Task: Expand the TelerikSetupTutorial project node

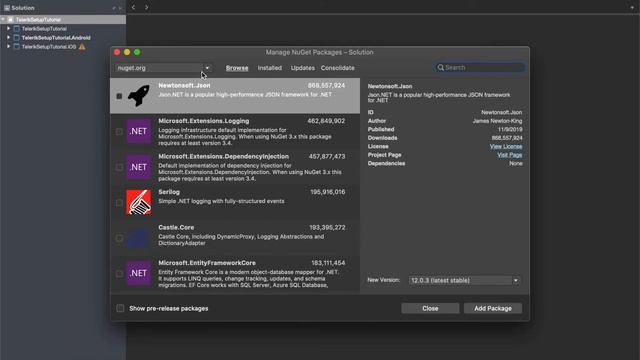Action: click(8, 29)
